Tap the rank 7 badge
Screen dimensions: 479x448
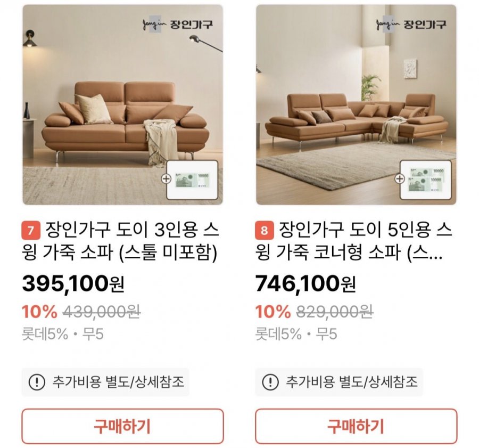(x=30, y=232)
